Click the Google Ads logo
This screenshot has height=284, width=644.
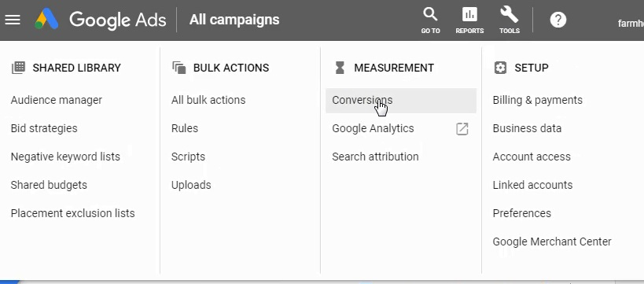[x=46, y=20]
